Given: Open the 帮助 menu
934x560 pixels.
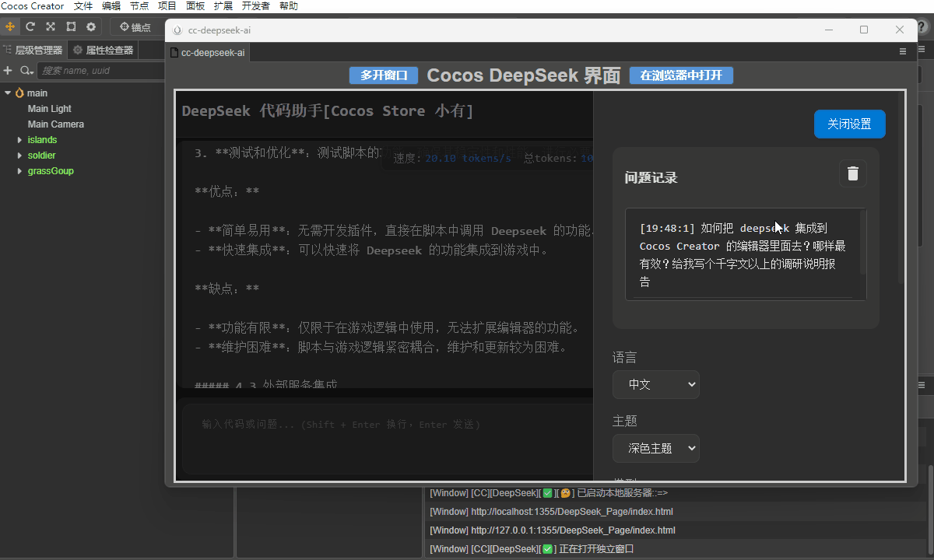Looking at the screenshot, I should click(x=288, y=6).
